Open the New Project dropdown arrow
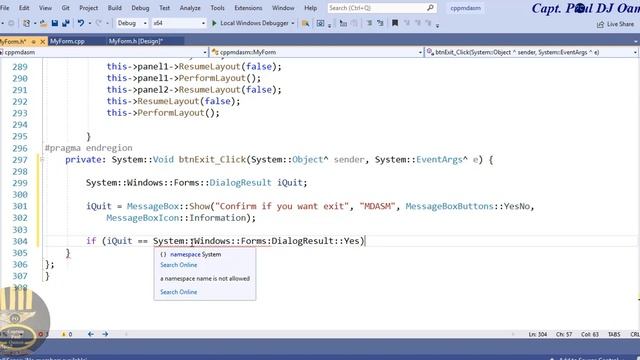The image size is (640, 360). [35, 23]
